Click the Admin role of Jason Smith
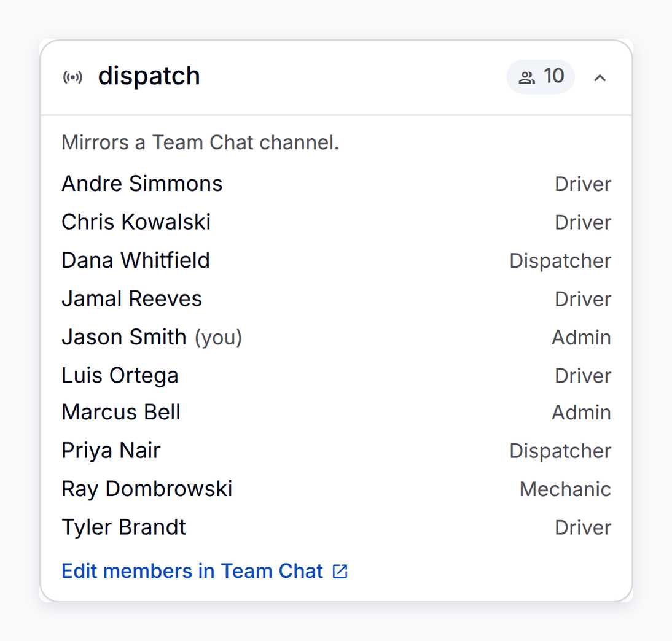The height and width of the screenshot is (641, 672). (581, 337)
